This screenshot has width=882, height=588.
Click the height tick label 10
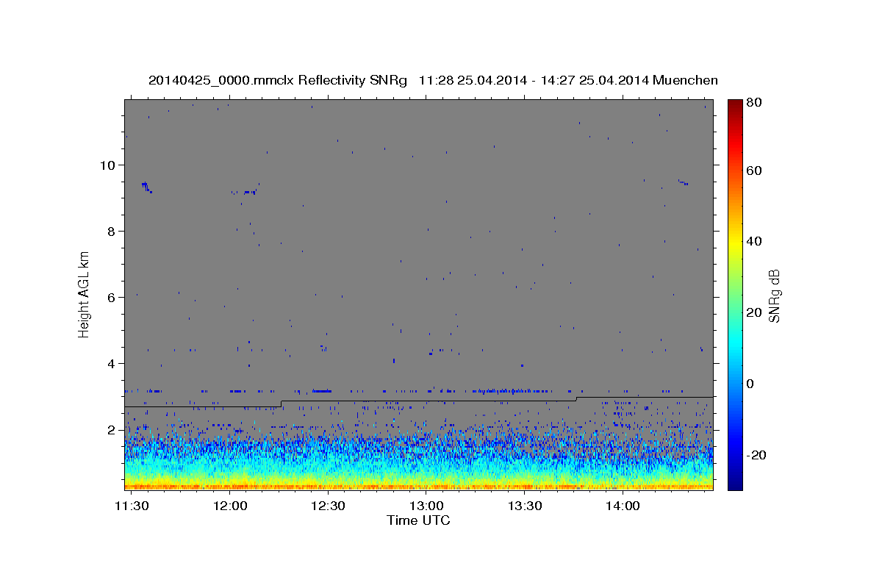107,165
